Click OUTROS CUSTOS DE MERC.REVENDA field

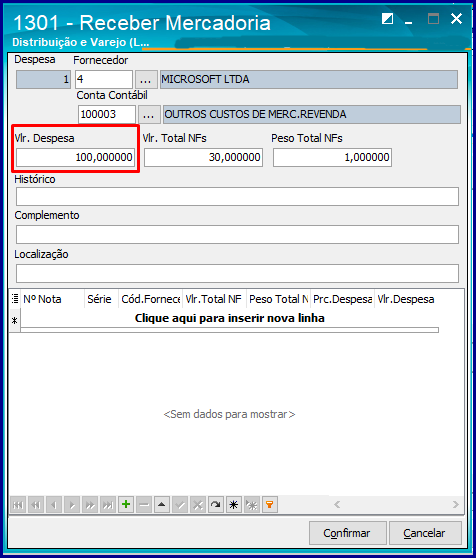point(312,114)
